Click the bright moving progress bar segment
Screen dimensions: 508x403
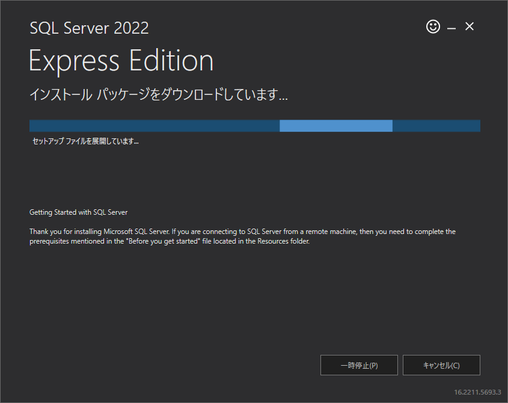coord(336,126)
